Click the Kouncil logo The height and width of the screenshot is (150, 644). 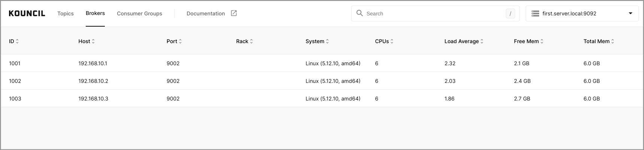(27, 13)
